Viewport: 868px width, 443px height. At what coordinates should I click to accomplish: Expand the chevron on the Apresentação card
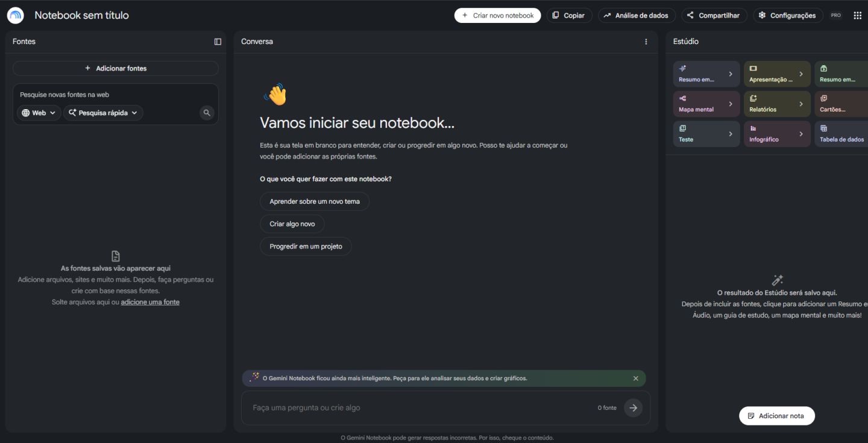pyautogui.click(x=801, y=74)
